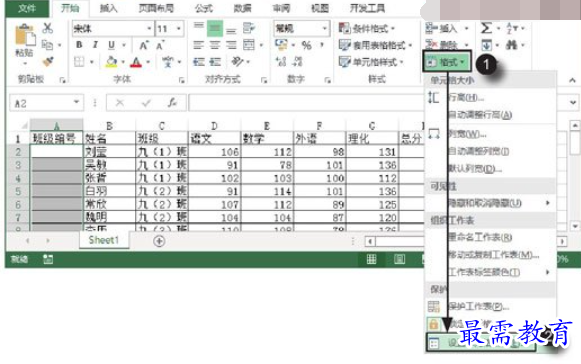Click the Name Box showing A2

click(x=46, y=103)
